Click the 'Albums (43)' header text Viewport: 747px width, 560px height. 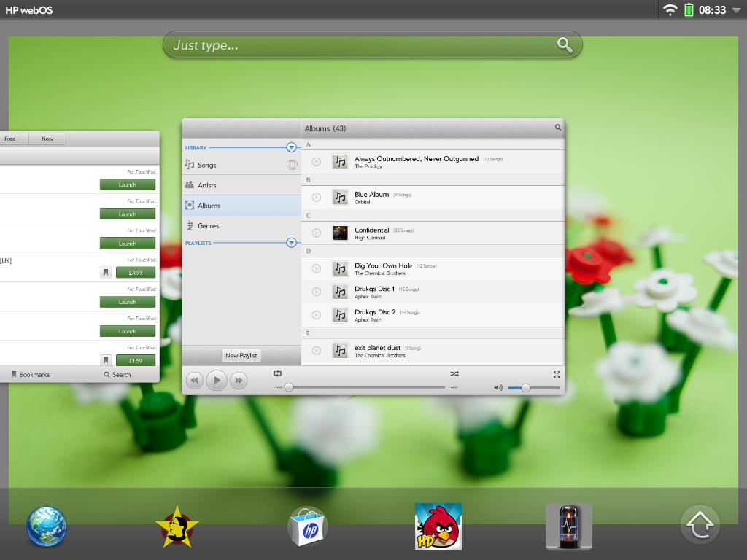(325, 128)
